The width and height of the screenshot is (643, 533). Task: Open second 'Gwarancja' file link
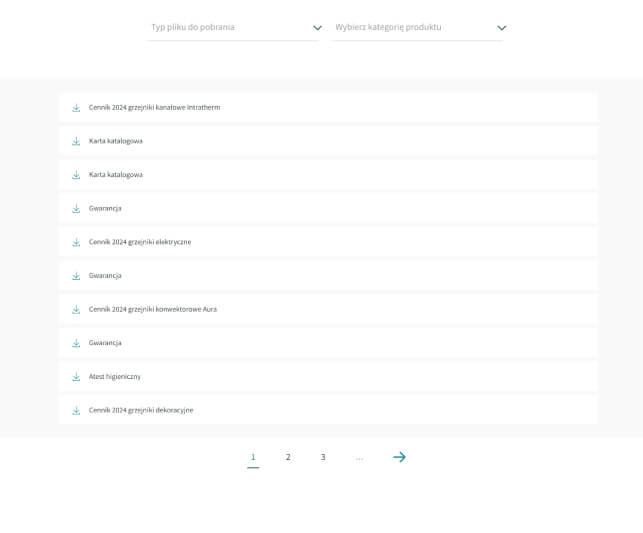105,276
